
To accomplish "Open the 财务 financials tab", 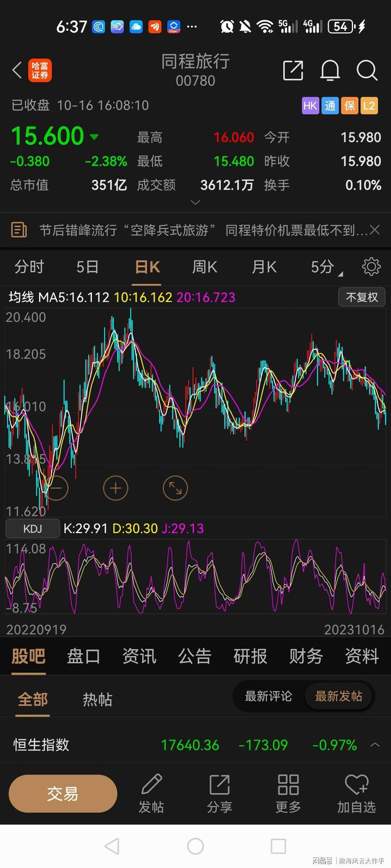I will (306, 656).
